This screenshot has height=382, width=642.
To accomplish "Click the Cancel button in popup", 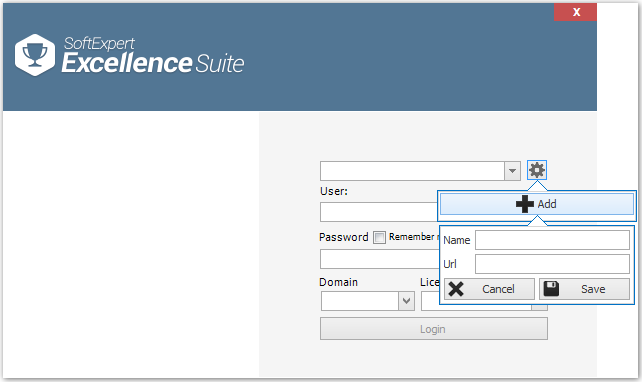I will pos(489,289).
